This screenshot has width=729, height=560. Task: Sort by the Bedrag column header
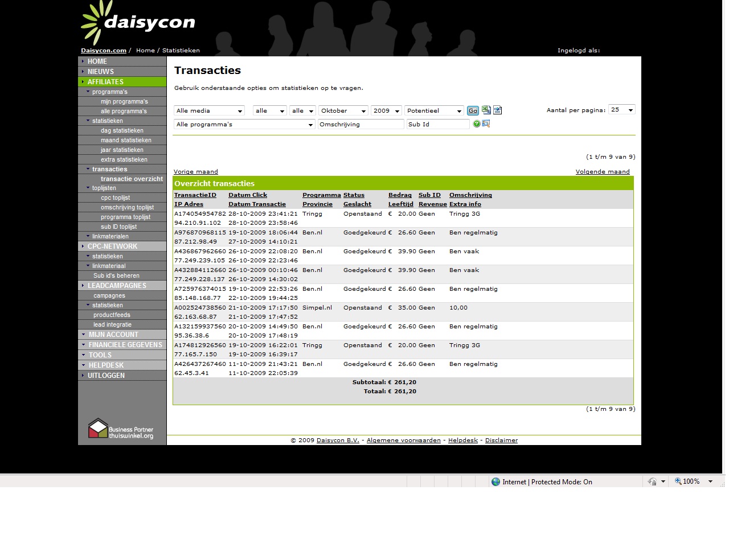pyautogui.click(x=400, y=195)
